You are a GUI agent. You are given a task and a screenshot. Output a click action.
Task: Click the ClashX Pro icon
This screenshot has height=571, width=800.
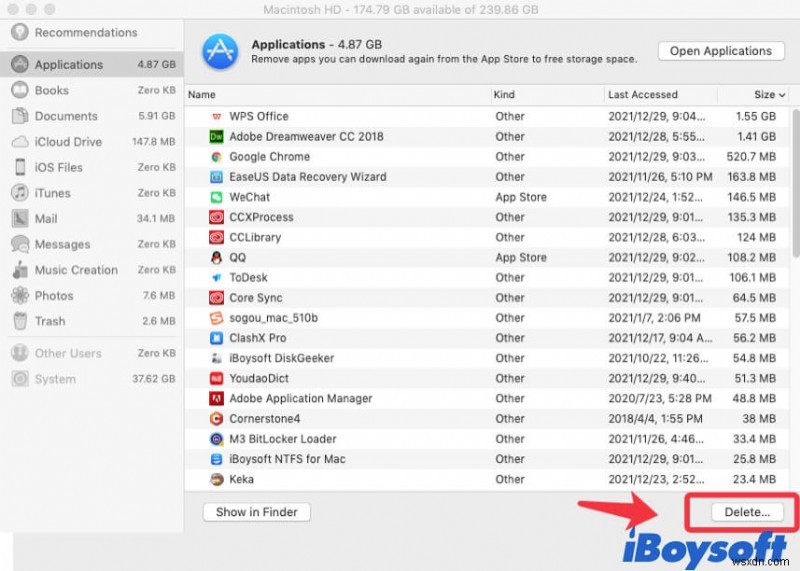tap(216, 338)
